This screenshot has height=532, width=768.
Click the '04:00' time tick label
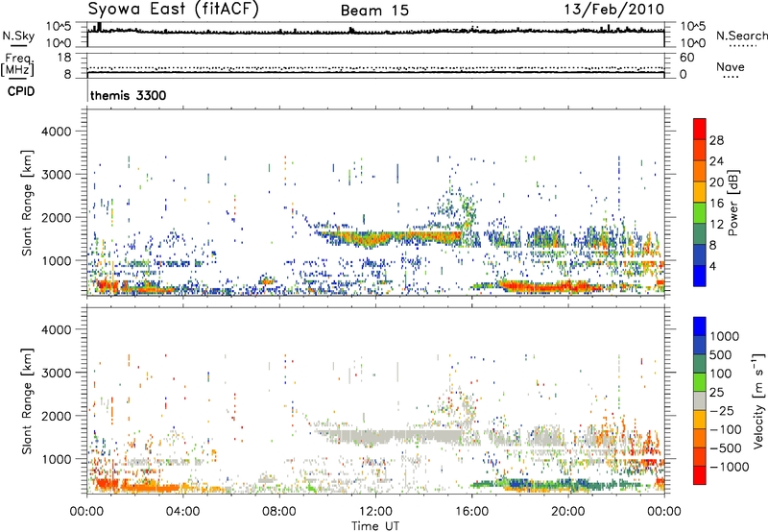click(182, 512)
